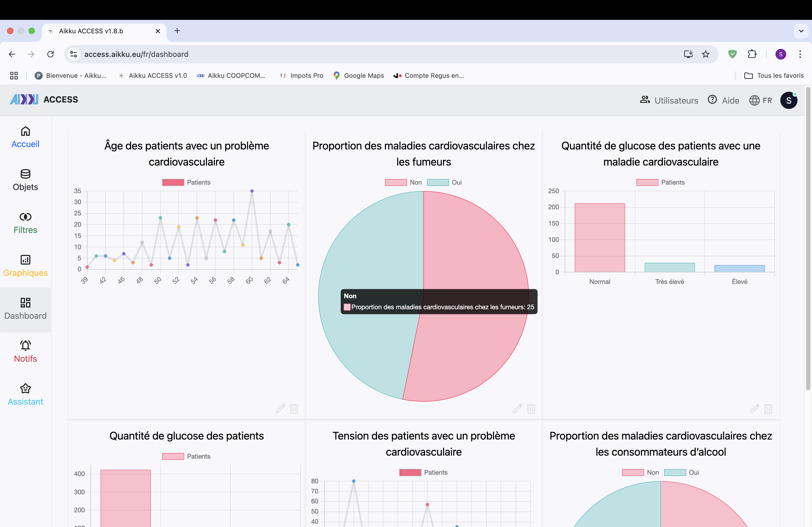The height and width of the screenshot is (527, 812).
Task: Click the browser forward arrow
Action: click(31, 54)
